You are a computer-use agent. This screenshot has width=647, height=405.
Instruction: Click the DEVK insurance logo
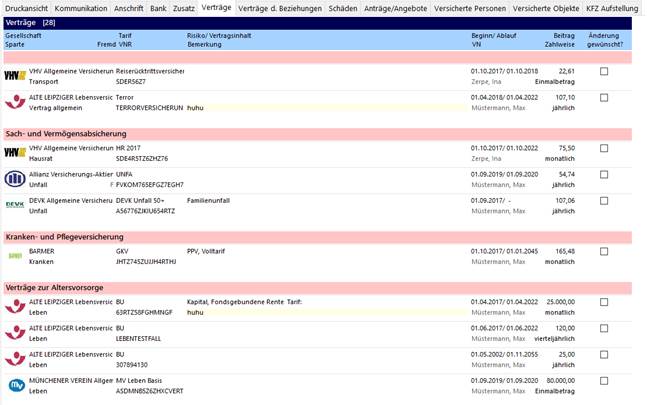15,205
